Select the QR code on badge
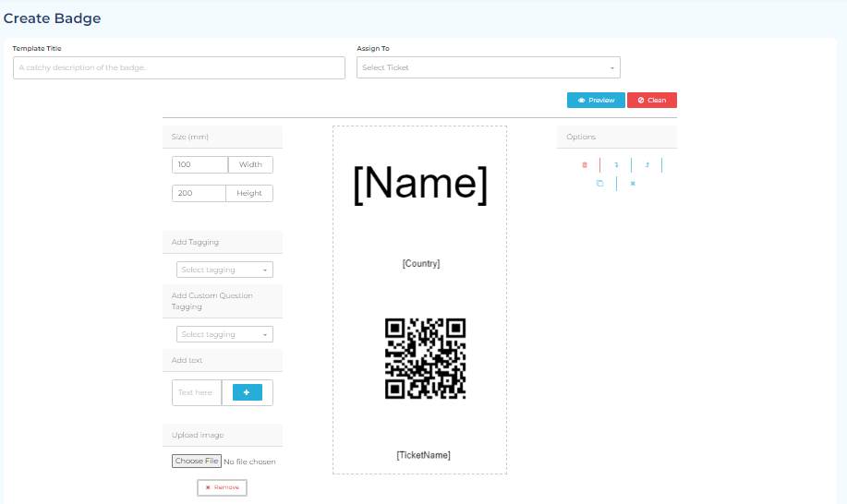This screenshot has width=847, height=504. 425,359
